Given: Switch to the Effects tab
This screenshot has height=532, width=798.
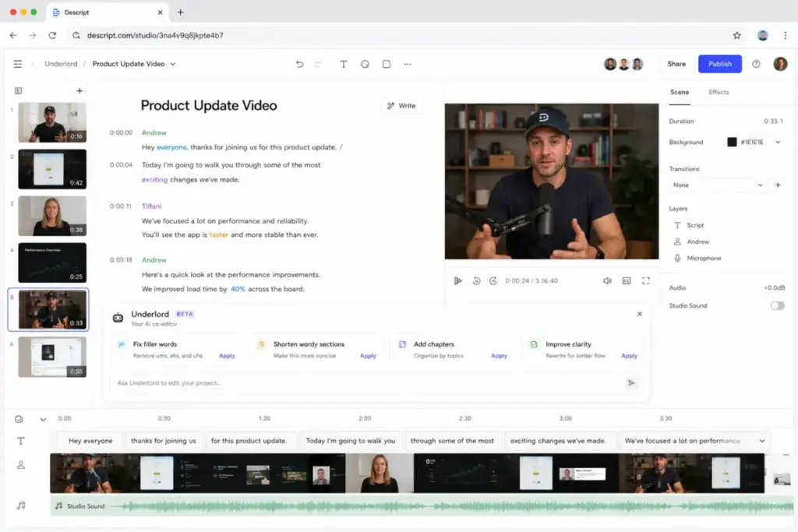Looking at the screenshot, I should [x=719, y=92].
